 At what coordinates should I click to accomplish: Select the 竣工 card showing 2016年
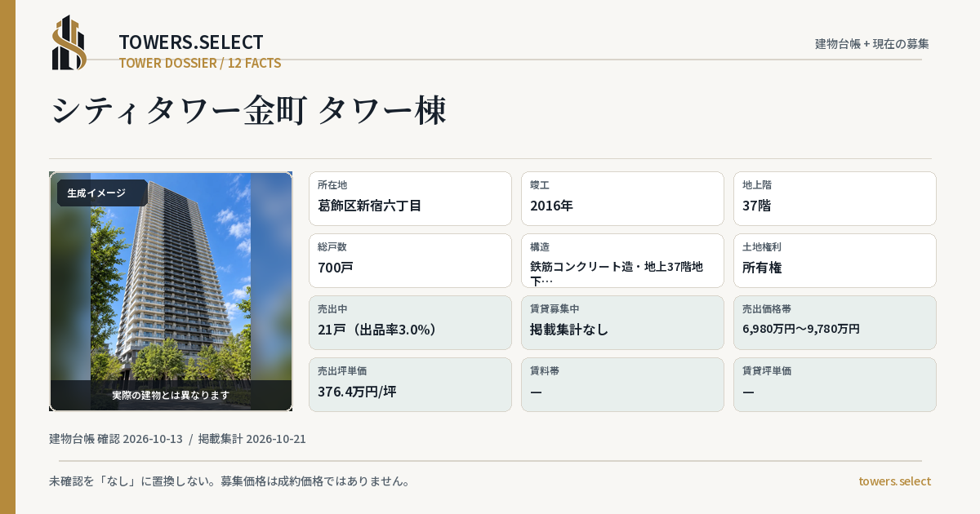pyautogui.click(x=622, y=198)
